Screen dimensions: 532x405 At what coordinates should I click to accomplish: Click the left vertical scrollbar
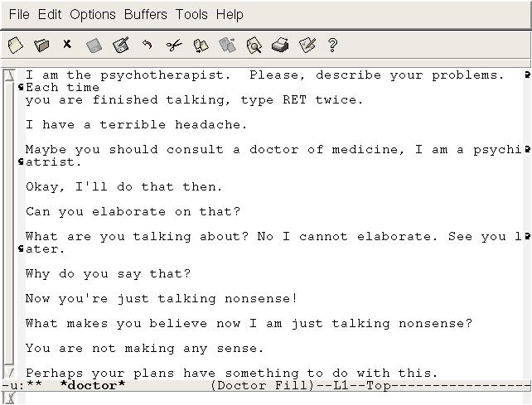pyautogui.click(x=9, y=224)
